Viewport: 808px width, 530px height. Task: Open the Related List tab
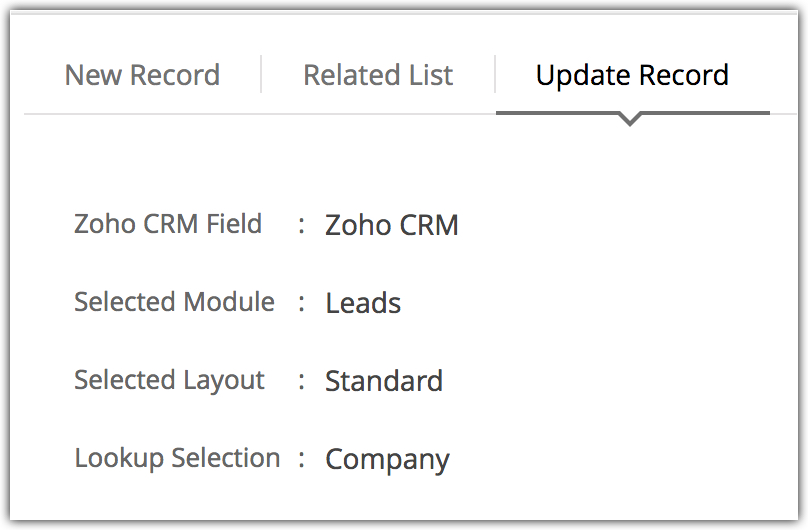click(378, 75)
